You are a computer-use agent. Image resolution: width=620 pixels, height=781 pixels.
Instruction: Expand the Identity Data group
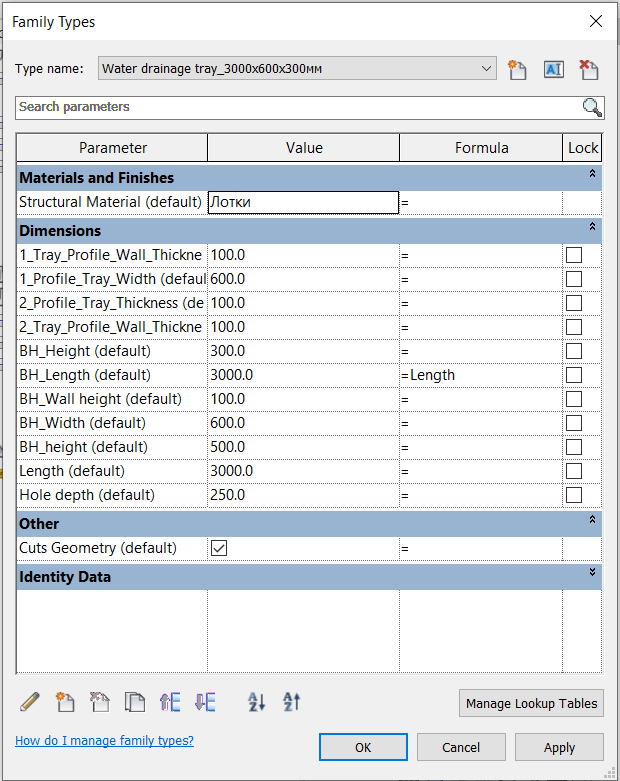pyautogui.click(x=592, y=573)
